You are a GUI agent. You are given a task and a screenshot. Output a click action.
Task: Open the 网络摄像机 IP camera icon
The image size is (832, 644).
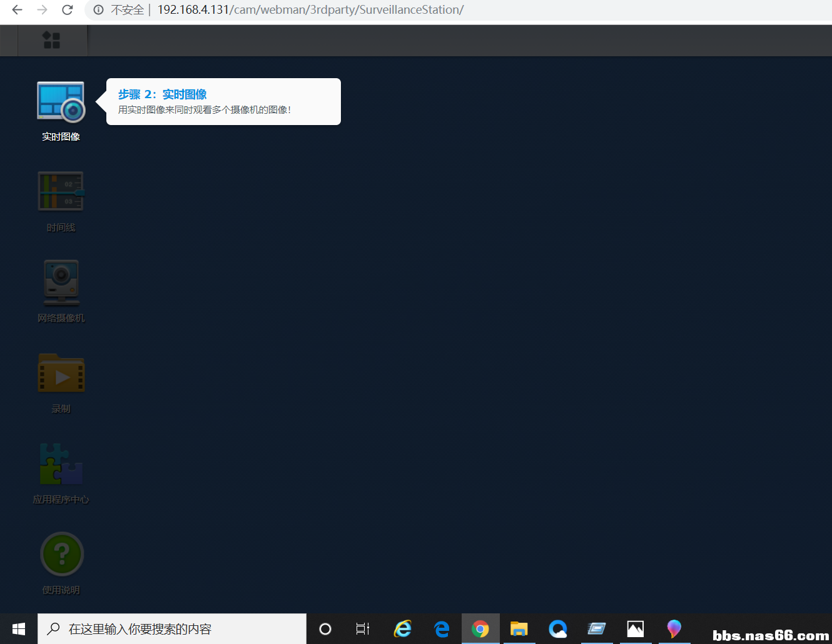click(61, 282)
